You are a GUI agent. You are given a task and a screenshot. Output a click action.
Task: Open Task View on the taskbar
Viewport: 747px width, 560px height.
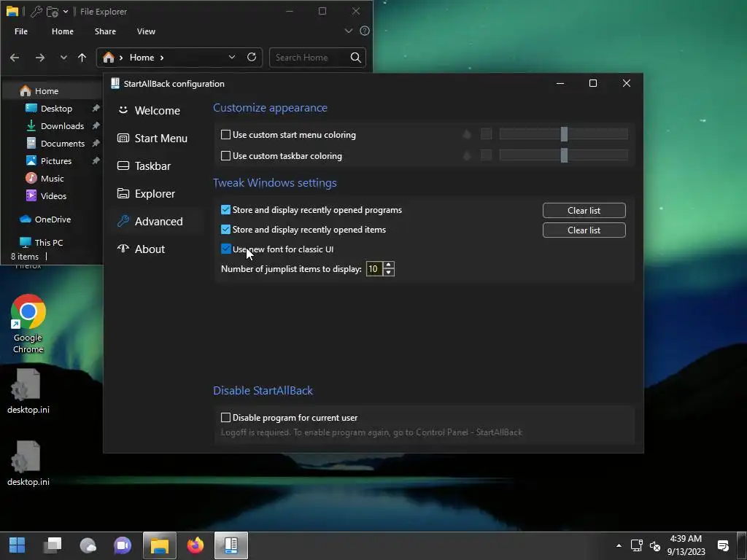53,545
